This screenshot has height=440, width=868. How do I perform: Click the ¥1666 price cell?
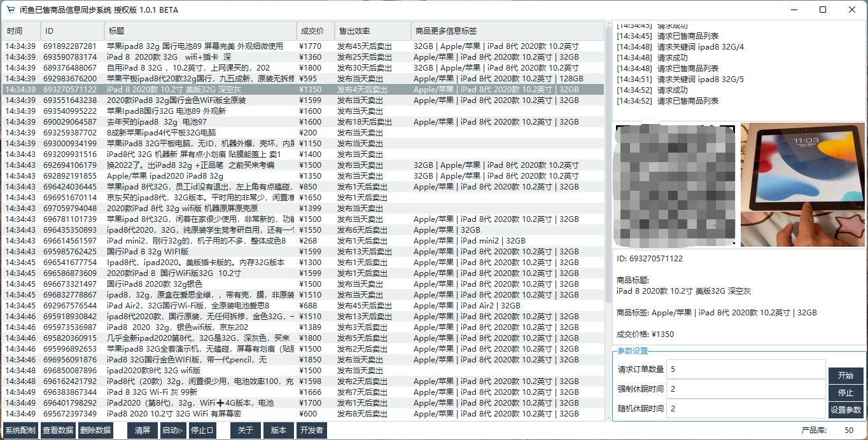[311, 392]
